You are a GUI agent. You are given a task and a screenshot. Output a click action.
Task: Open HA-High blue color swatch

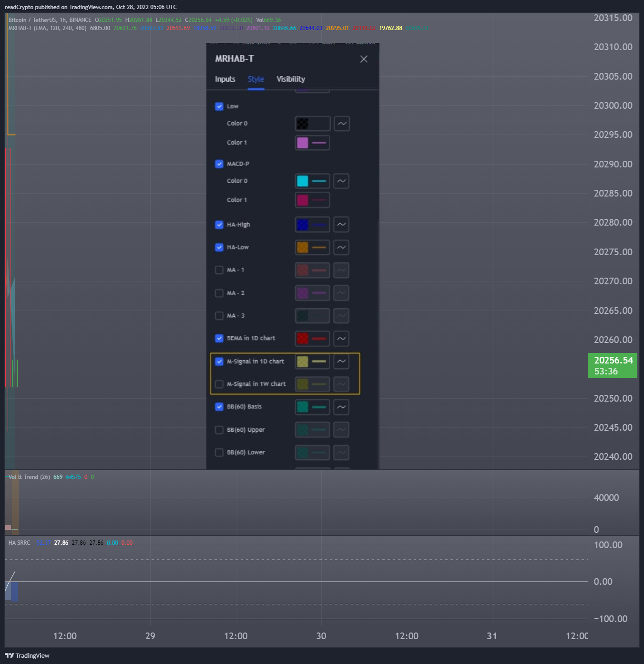pos(313,225)
